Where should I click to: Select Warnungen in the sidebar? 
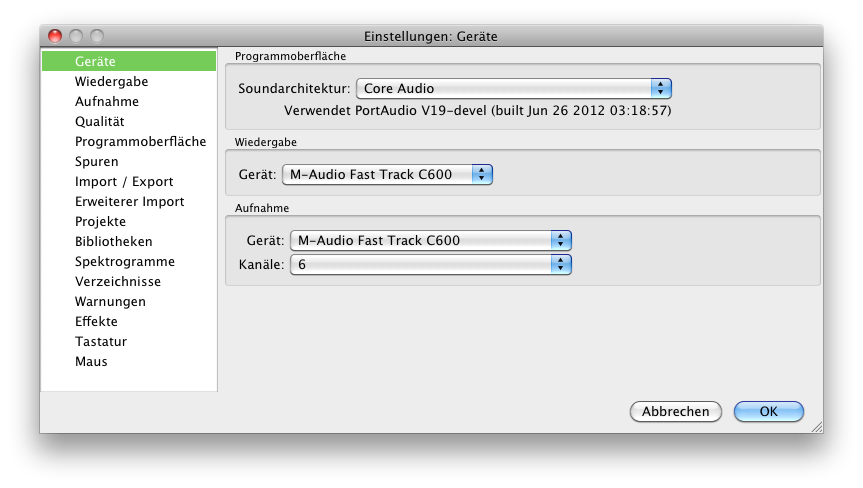(x=129, y=301)
